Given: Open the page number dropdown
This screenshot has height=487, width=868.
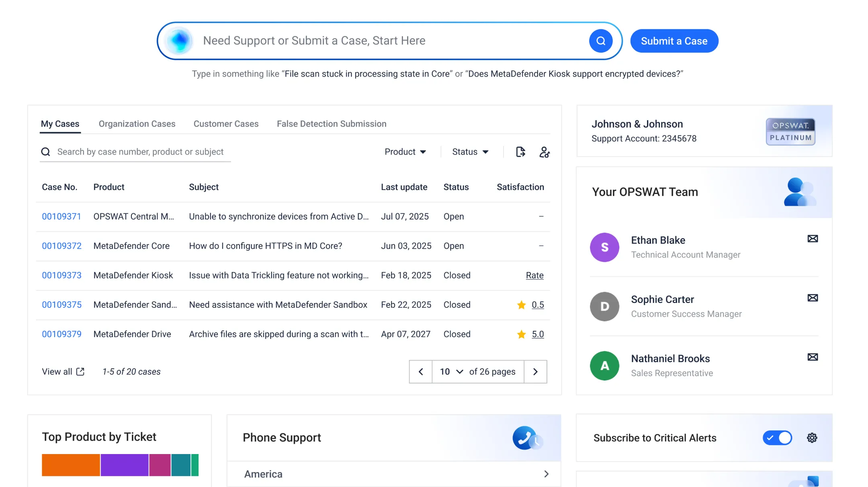Looking at the screenshot, I should point(451,372).
